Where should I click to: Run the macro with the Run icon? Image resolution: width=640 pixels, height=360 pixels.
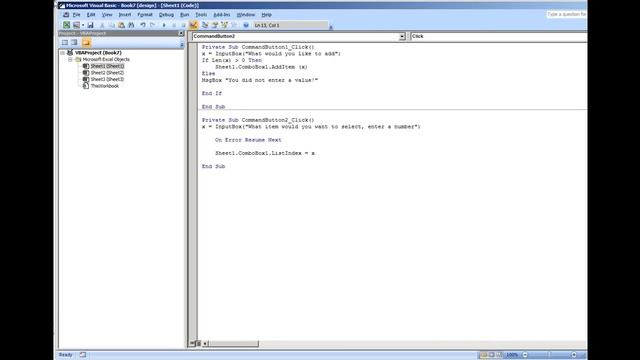coord(164,25)
